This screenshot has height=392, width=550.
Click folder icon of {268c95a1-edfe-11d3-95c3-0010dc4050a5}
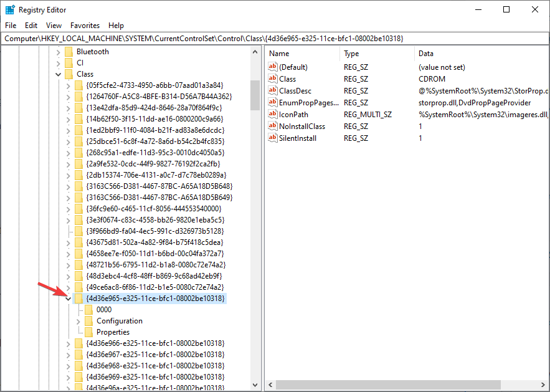(79, 153)
